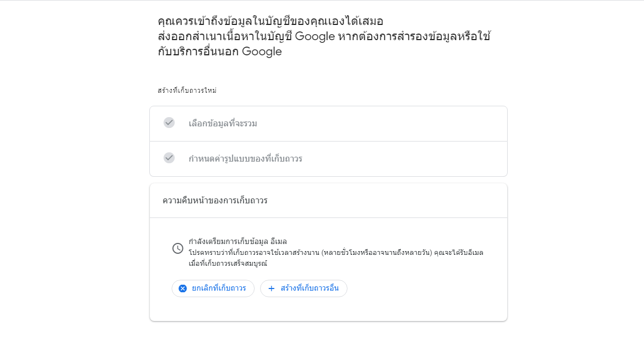Click empty space below the progress card buttons

pos(328,309)
